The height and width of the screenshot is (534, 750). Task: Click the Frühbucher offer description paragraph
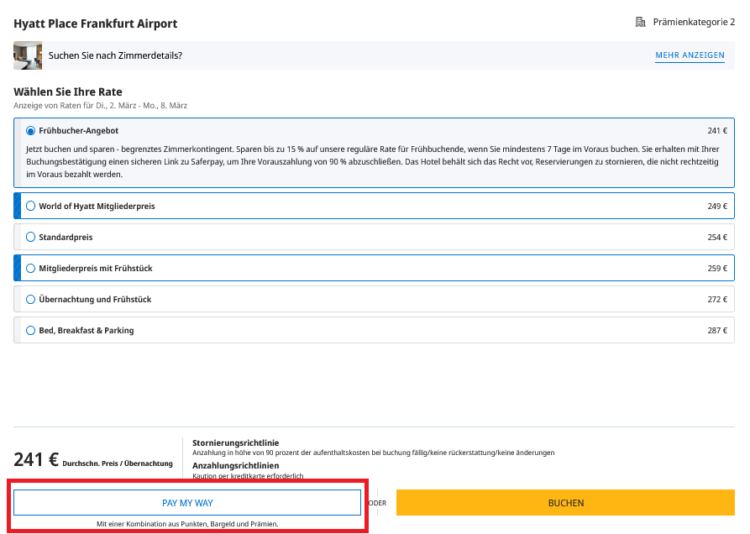tap(373, 162)
